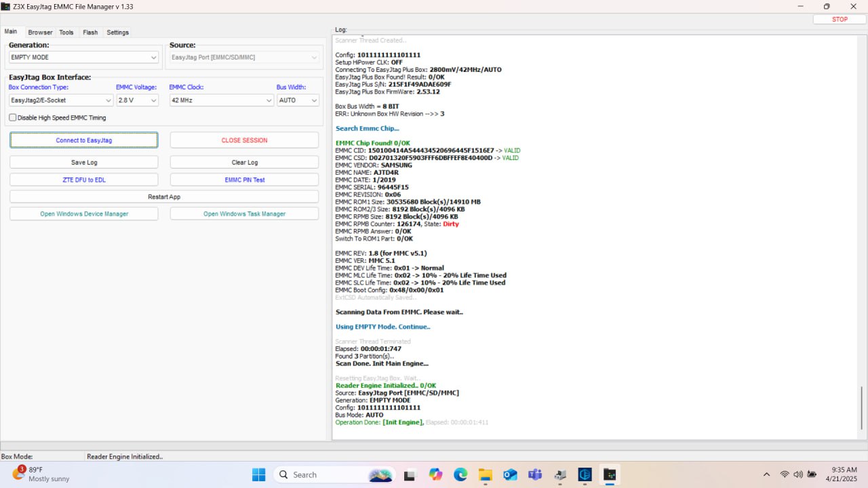Click the 'EMMC NAME: AJTD4R' log line
Screen dimensions: 868x488
click(x=367, y=172)
